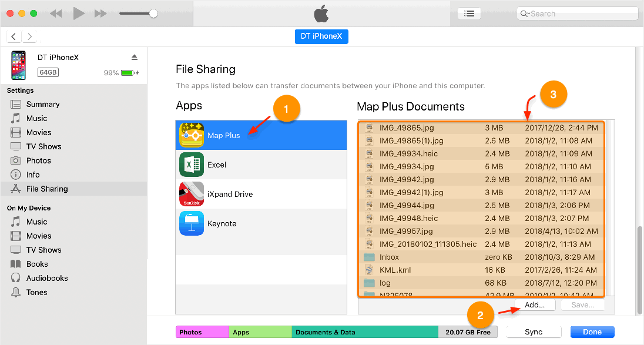The image size is (644, 345).
Task: Select the Excel app icon
Action: [x=192, y=165]
